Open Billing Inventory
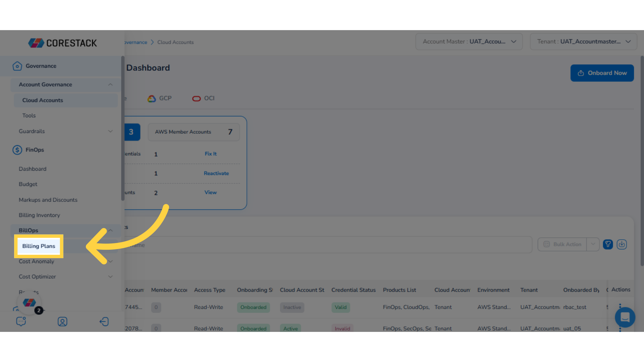644x362 pixels. 39,215
